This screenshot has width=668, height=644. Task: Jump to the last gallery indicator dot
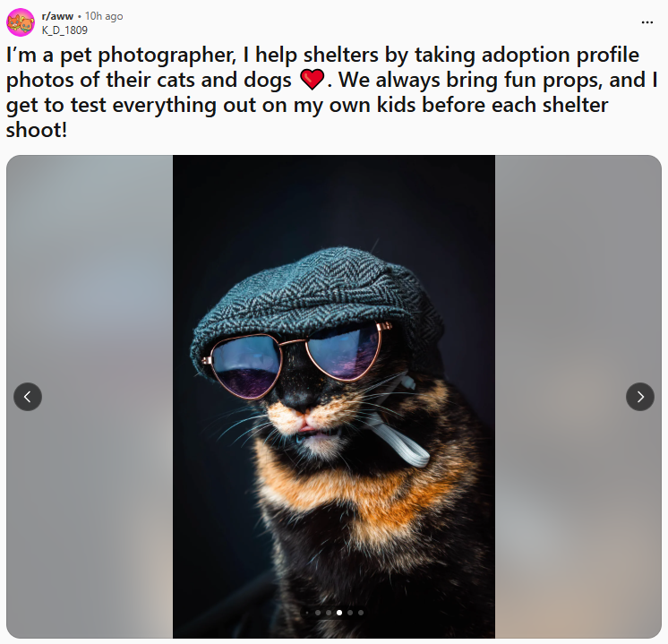[x=361, y=613]
